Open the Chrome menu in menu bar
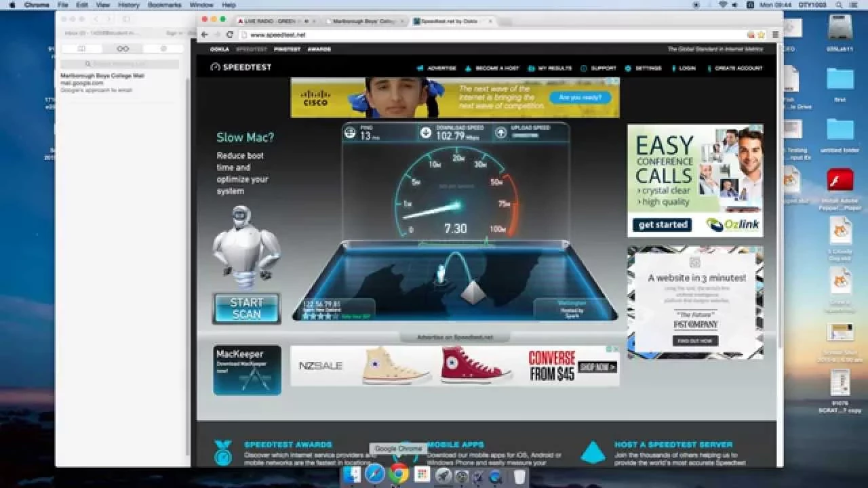868x488 pixels. coord(37,5)
